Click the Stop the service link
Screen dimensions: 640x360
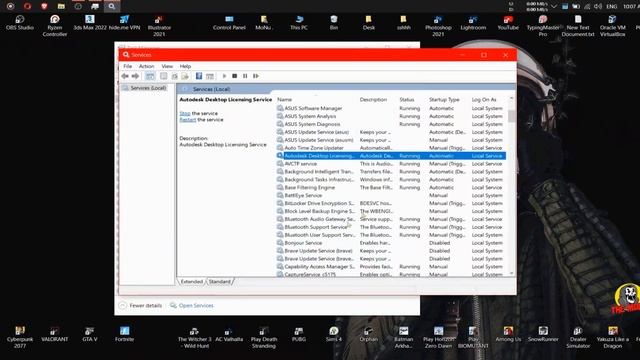[185, 113]
